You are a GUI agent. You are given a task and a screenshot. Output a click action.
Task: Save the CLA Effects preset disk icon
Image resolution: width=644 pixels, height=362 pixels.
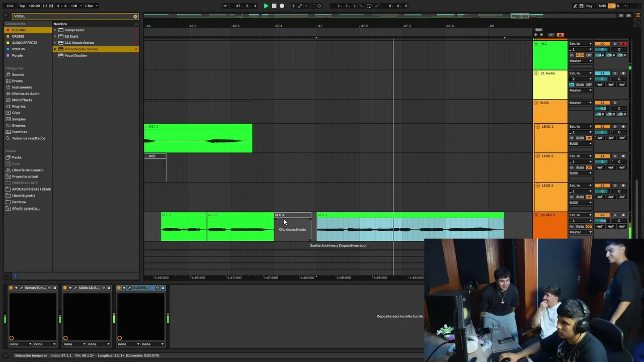(163, 288)
